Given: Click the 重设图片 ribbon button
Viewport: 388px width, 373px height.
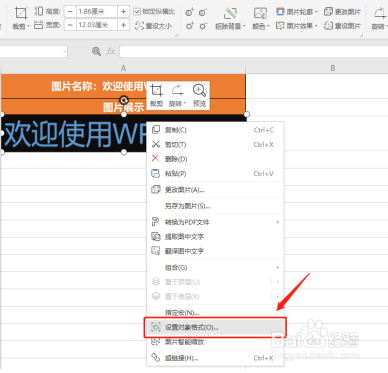Looking at the screenshot, I should pos(342,26).
